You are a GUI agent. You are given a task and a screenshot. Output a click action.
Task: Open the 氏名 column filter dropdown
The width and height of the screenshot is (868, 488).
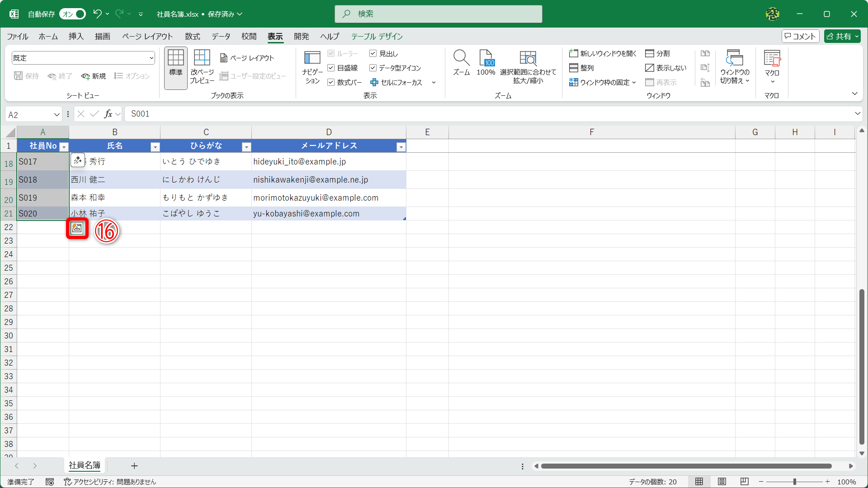[x=155, y=147]
